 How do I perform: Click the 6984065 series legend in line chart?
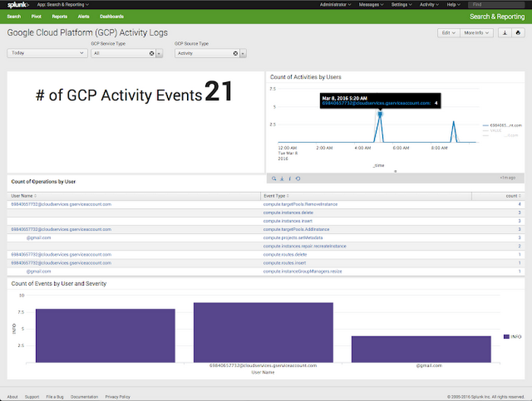502,125
